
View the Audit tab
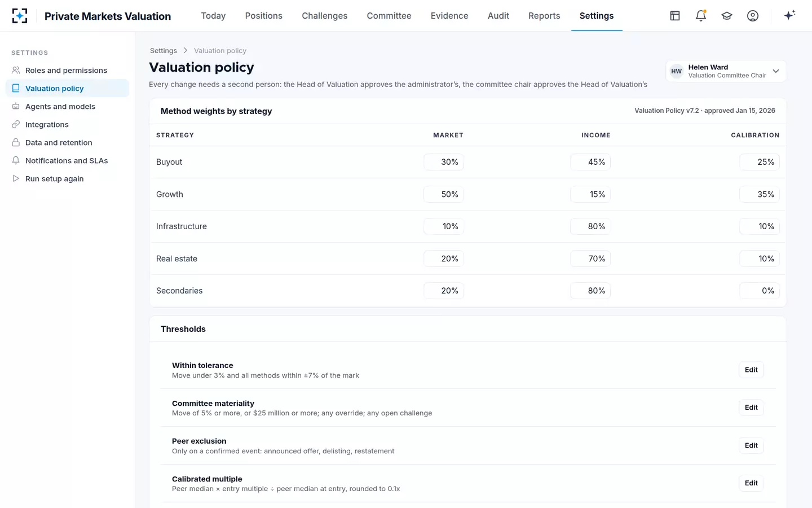pyautogui.click(x=498, y=16)
